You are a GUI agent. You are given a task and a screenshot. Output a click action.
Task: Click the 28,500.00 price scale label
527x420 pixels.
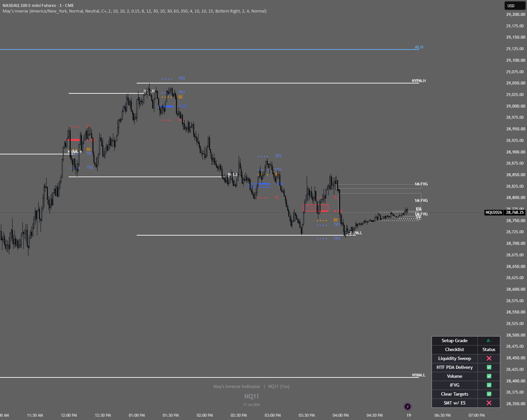pyautogui.click(x=515, y=335)
